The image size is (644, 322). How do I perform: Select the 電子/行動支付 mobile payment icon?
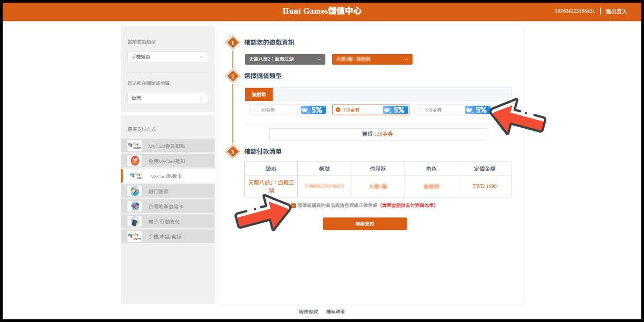(x=134, y=221)
